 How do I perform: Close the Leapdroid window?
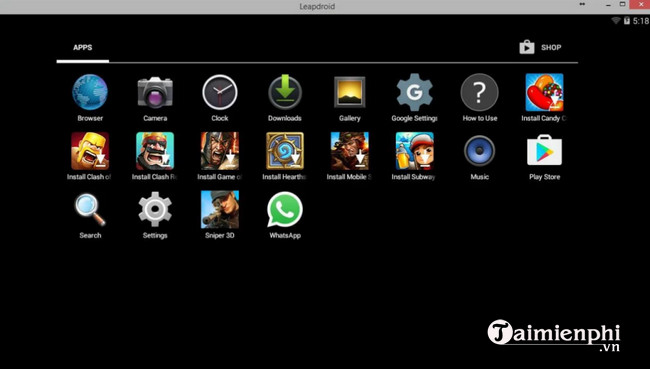pos(640,4)
